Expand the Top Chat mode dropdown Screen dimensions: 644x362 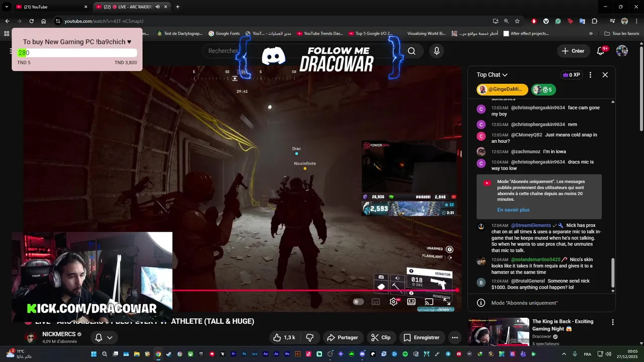[492, 74]
